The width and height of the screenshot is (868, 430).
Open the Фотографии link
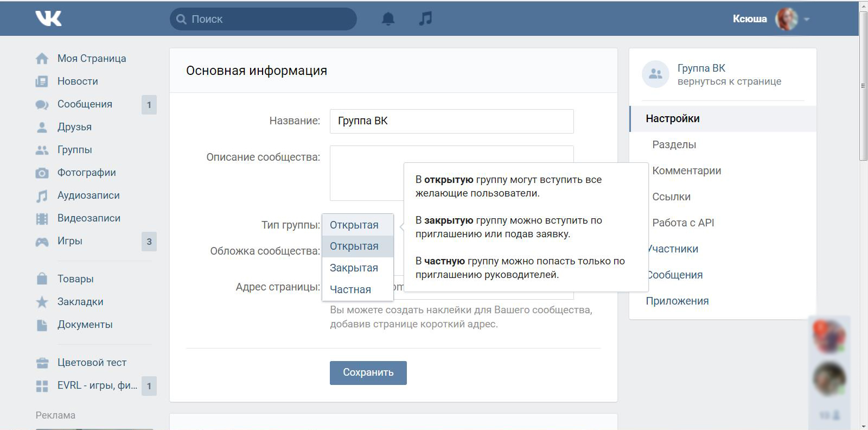(x=87, y=173)
